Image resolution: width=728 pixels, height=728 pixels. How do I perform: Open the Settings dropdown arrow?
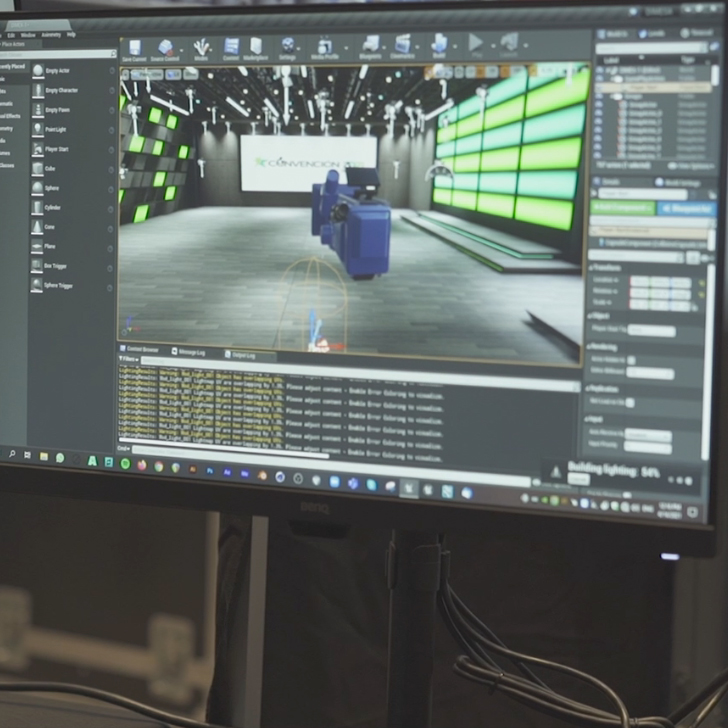(x=299, y=48)
